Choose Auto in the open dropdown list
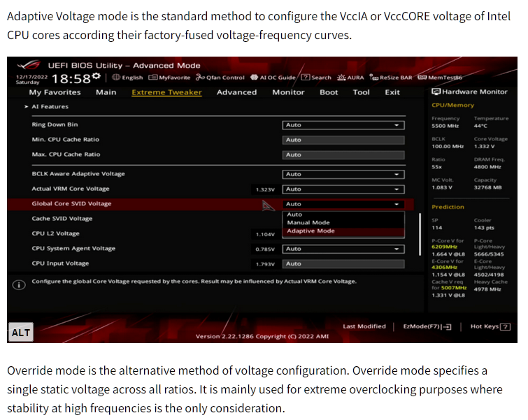 [x=343, y=215]
